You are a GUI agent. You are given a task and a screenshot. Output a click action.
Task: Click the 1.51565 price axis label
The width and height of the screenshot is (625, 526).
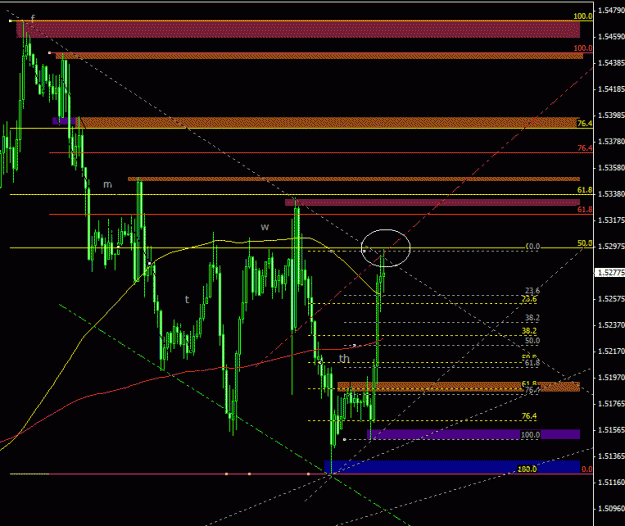click(611, 430)
